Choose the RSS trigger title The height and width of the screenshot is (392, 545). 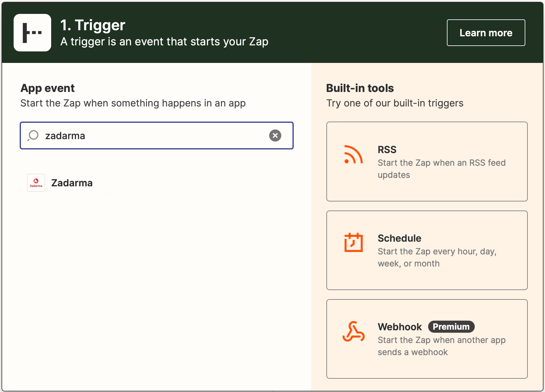pyautogui.click(x=387, y=149)
